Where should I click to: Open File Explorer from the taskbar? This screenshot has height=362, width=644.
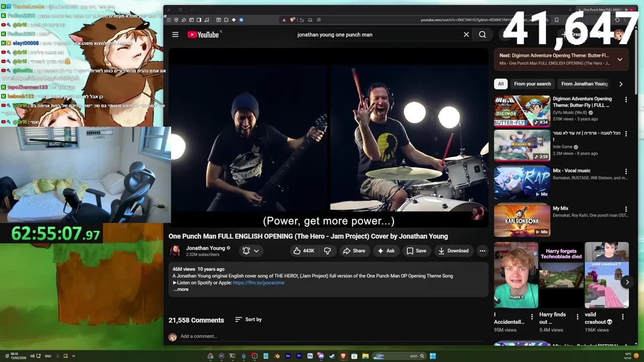click(x=365, y=356)
